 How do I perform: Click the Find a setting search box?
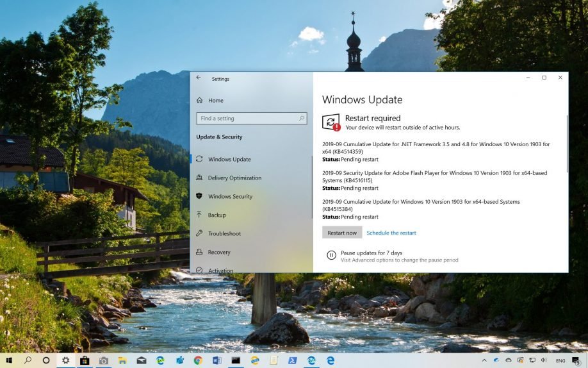pos(247,119)
